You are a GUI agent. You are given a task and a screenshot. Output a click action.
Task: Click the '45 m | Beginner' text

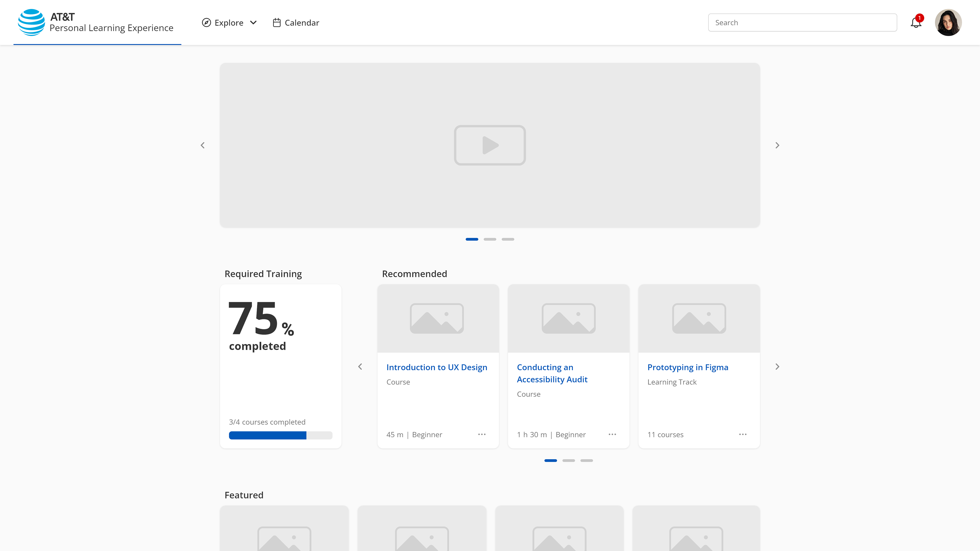tap(414, 435)
